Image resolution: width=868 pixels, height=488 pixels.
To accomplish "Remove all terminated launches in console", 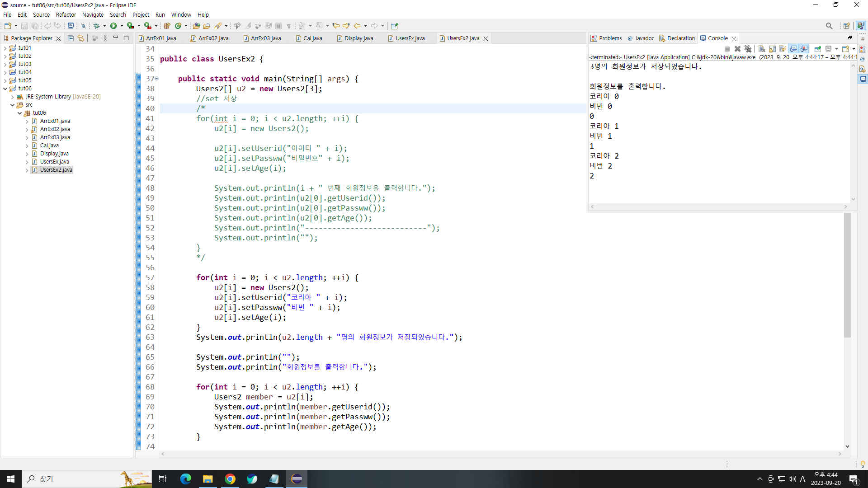I will [748, 49].
